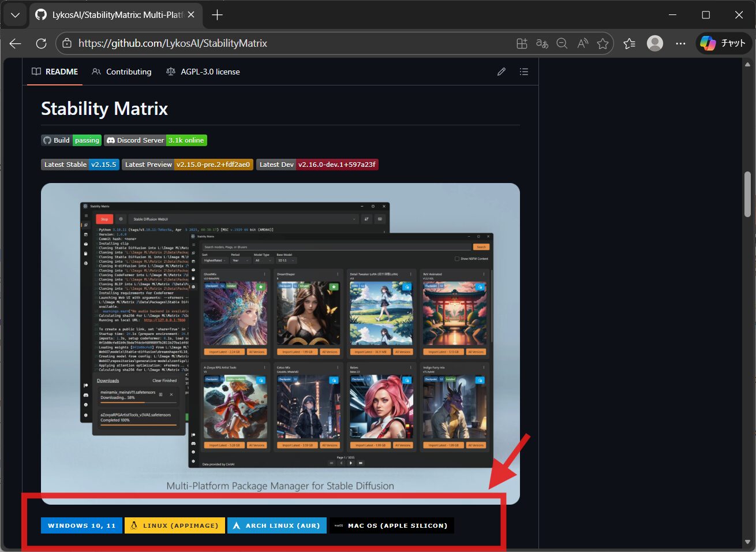Click the Linux (AppImage) download badge
The width and height of the screenshot is (756, 552).
(174, 525)
